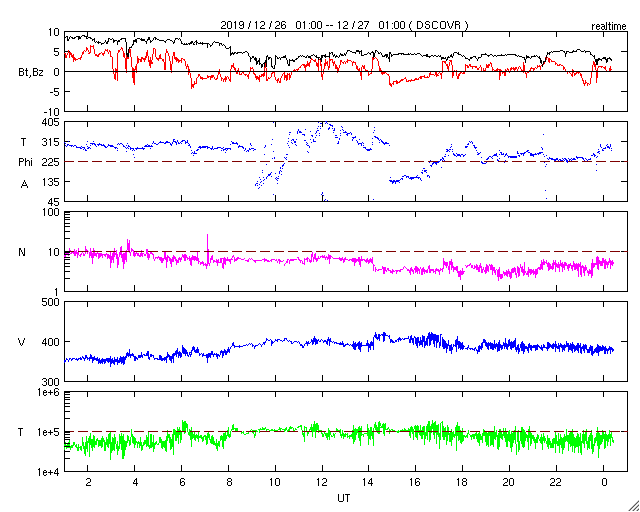Click the "1e+5" temperature axis tick

pos(49,432)
